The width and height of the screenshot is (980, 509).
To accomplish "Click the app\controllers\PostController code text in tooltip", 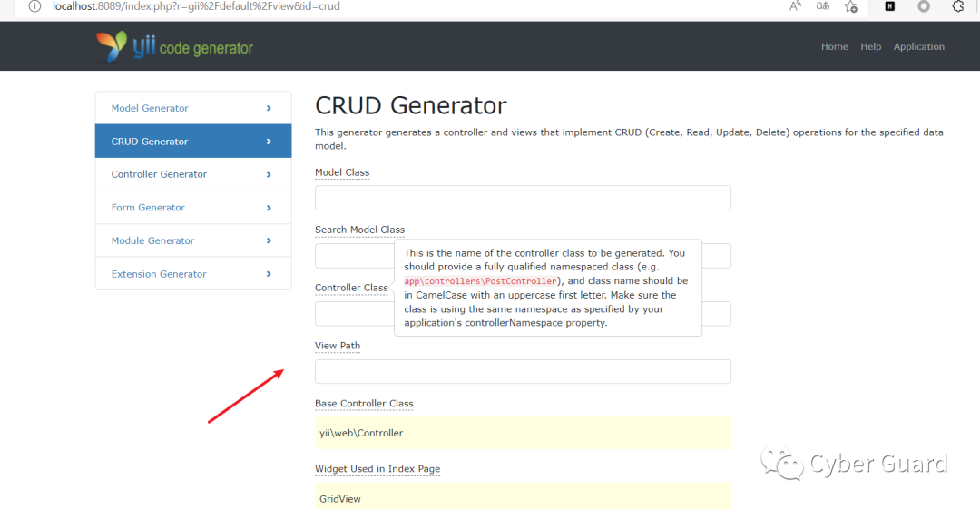I will (481, 281).
